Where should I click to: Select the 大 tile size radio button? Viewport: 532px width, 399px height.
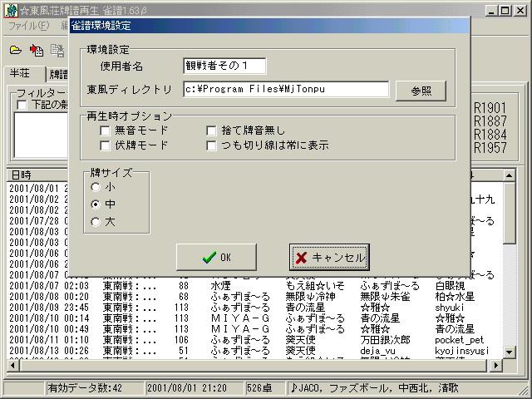(x=96, y=222)
